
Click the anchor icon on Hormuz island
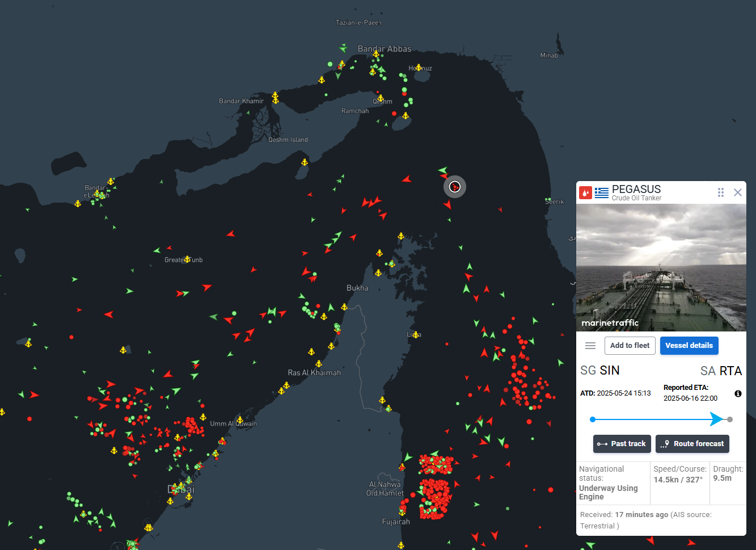tap(419, 68)
